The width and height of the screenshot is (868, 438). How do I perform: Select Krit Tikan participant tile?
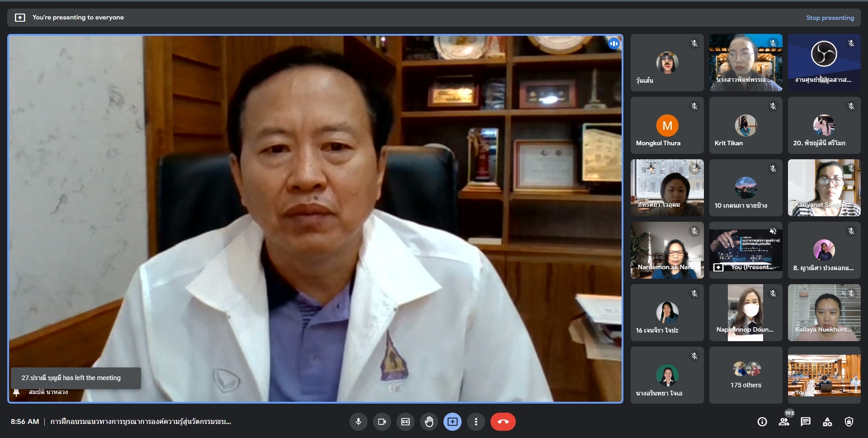[x=745, y=125]
